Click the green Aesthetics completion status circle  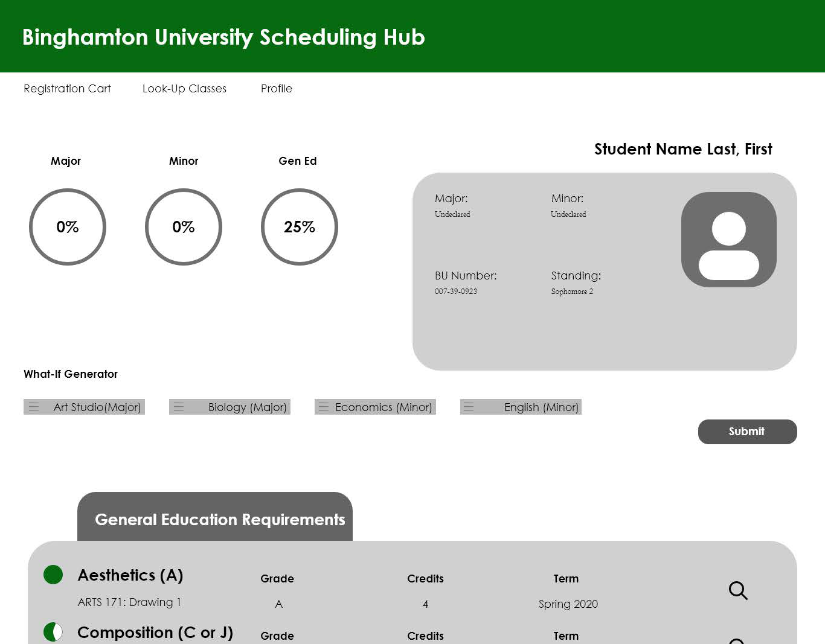click(53, 575)
